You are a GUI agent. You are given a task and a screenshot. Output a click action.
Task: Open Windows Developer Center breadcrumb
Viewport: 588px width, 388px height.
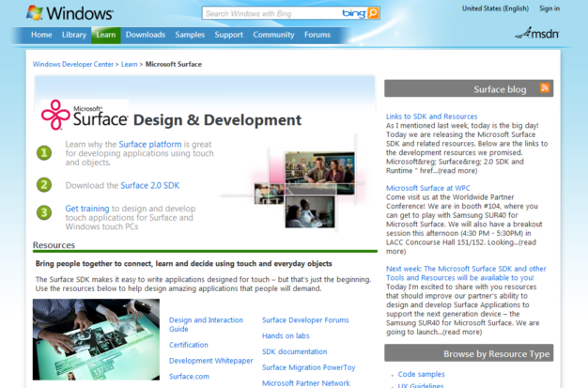coord(72,64)
